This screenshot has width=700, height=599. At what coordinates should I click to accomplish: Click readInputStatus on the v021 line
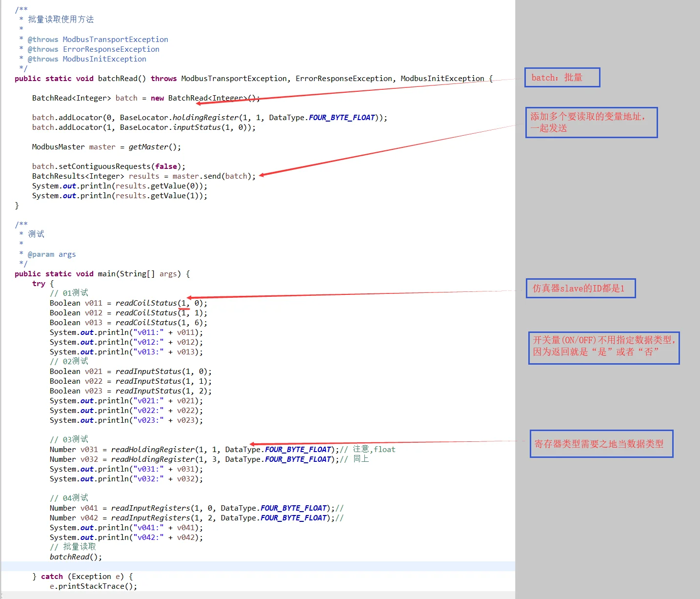click(x=148, y=372)
